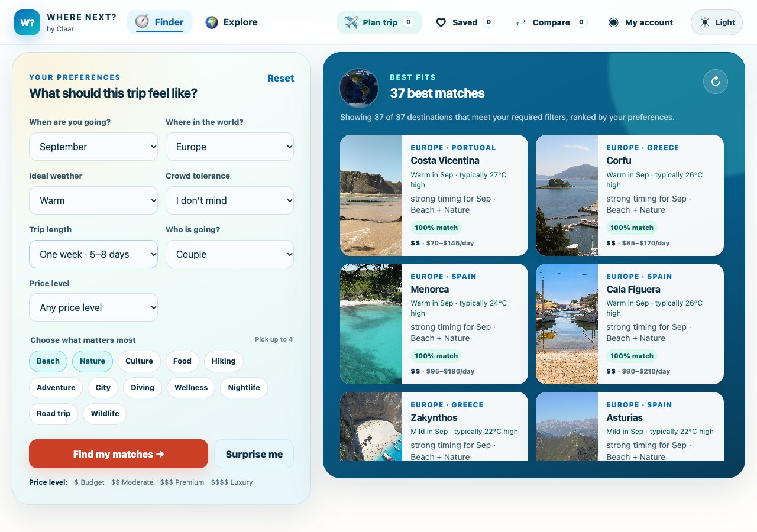The height and width of the screenshot is (532, 757).
Task: Select the Culture preference chip
Action: tap(139, 361)
